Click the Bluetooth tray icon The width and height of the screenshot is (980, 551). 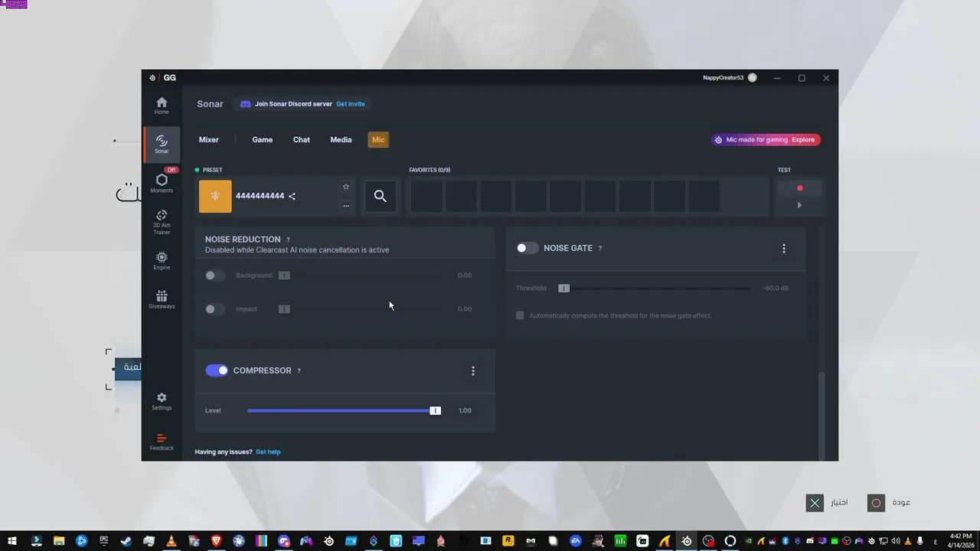tap(785, 541)
